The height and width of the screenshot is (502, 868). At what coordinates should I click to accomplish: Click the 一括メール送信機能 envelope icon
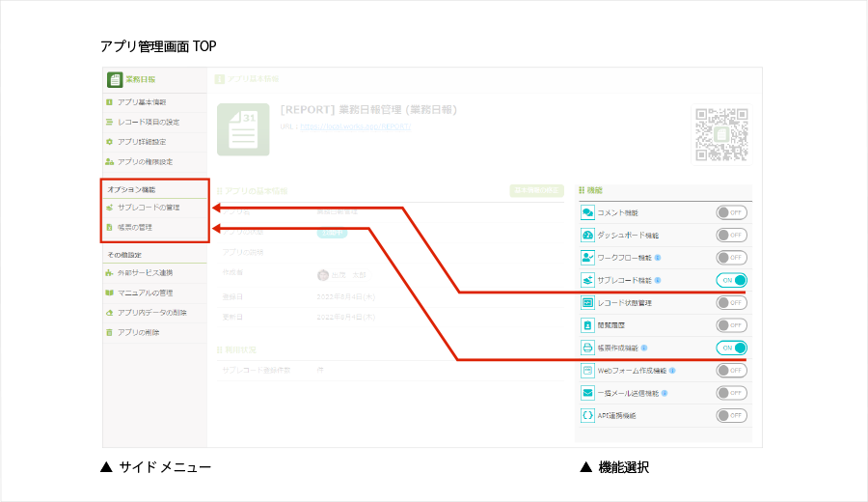point(587,393)
